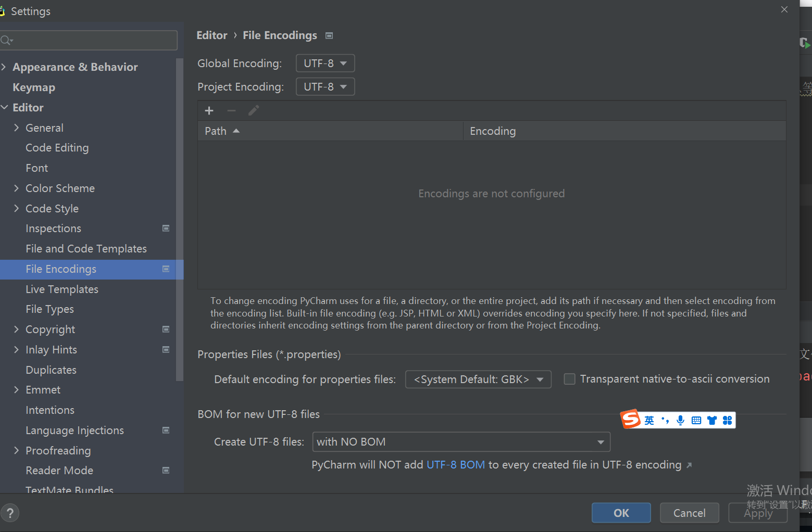Click the remove (minus) path icon
This screenshot has height=532, width=812.
[x=231, y=110]
